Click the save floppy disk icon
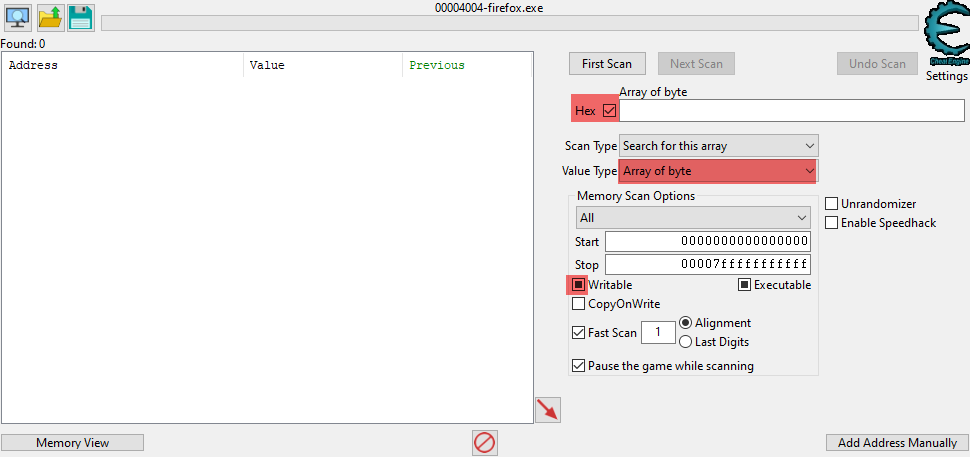Viewport: 970px width, 457px height. tap(80, 18)
